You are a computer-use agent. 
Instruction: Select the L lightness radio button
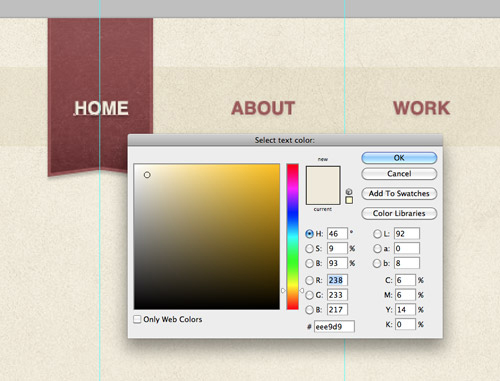[x=377, y=234]
